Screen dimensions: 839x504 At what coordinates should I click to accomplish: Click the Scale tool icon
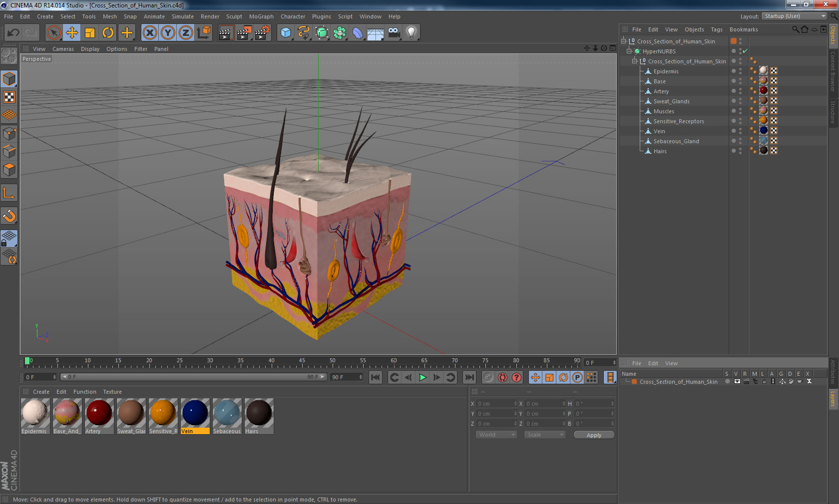90,33
